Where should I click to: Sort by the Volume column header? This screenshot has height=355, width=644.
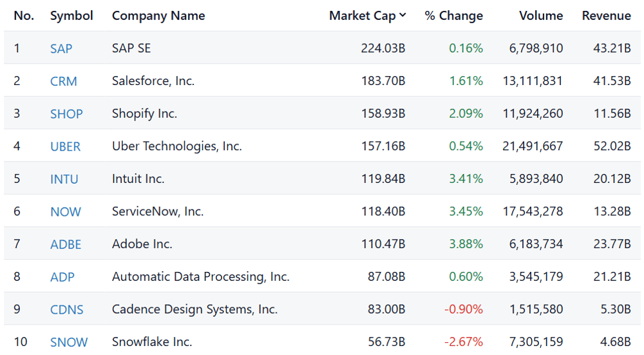tap(541, 15)
